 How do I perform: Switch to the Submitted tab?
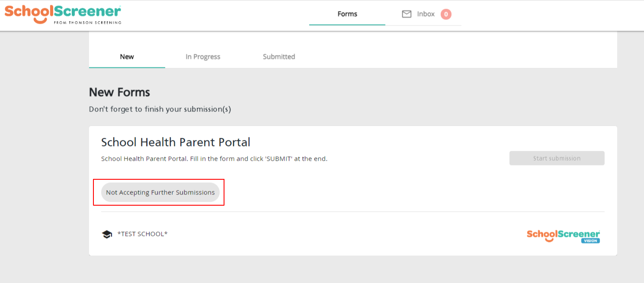point(279,57)
